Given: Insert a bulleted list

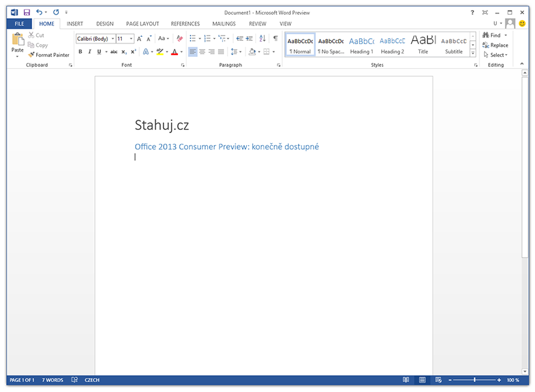Looking at the screenshot, I should [193, 39].
